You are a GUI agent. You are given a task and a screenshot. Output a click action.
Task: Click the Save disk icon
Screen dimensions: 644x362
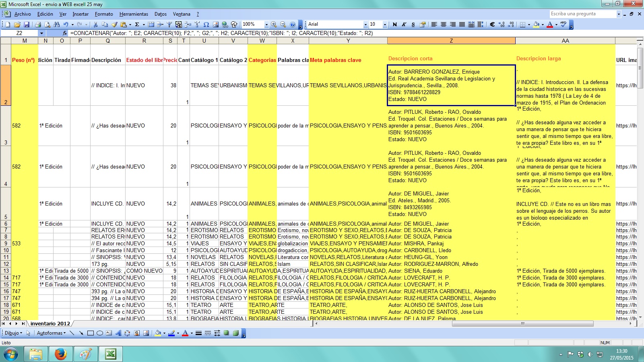coord(27,25)
